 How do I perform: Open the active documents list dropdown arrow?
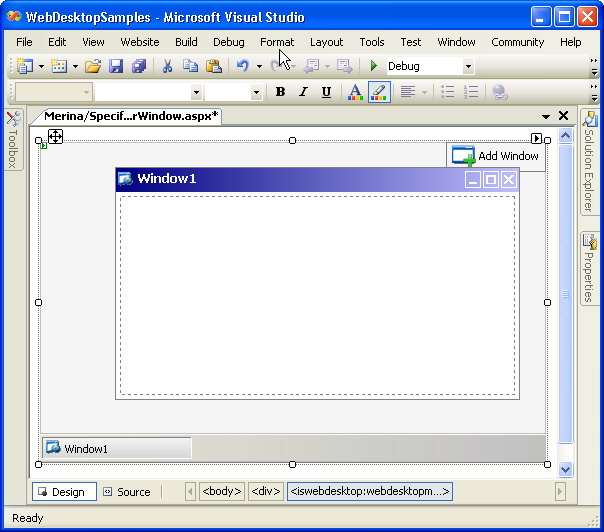pos(546,116)
